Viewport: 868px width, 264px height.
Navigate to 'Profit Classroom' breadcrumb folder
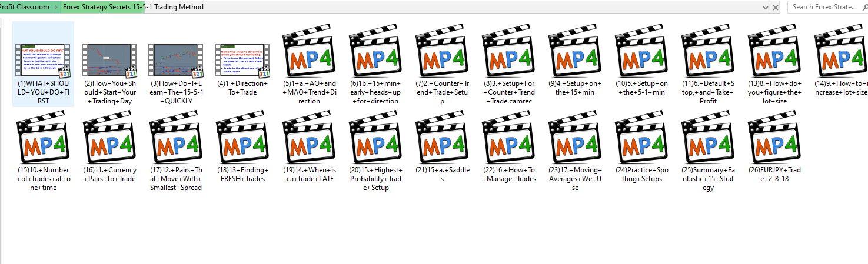click(x=25, y=7)
